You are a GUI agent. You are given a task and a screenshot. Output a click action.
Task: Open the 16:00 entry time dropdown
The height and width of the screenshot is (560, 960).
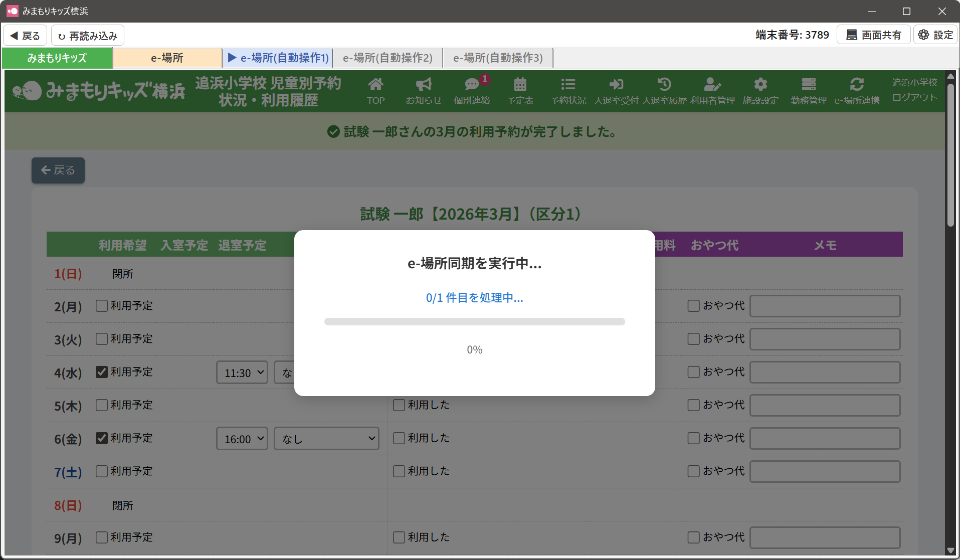243,439
